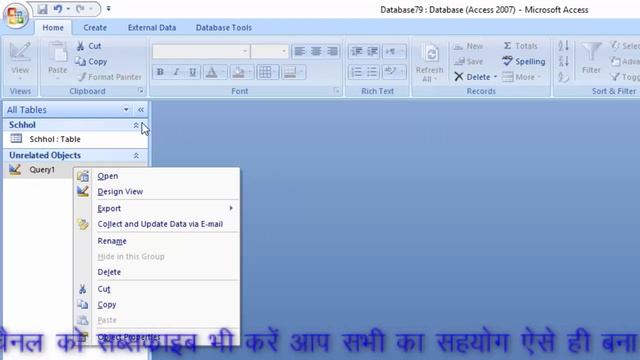Click the Numbering list icon
The height and width of the screenshot is (360, 640).
357,72
